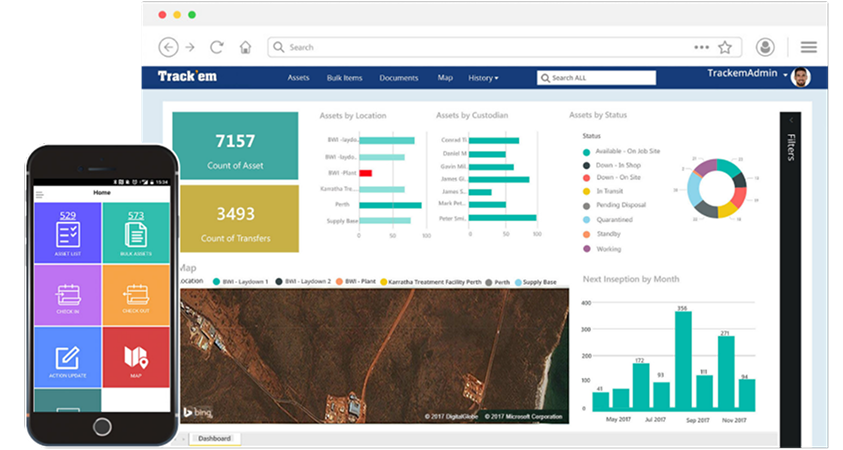
Task: Click the 172 bar in inspection chart
Action: (x=641, y=387)
